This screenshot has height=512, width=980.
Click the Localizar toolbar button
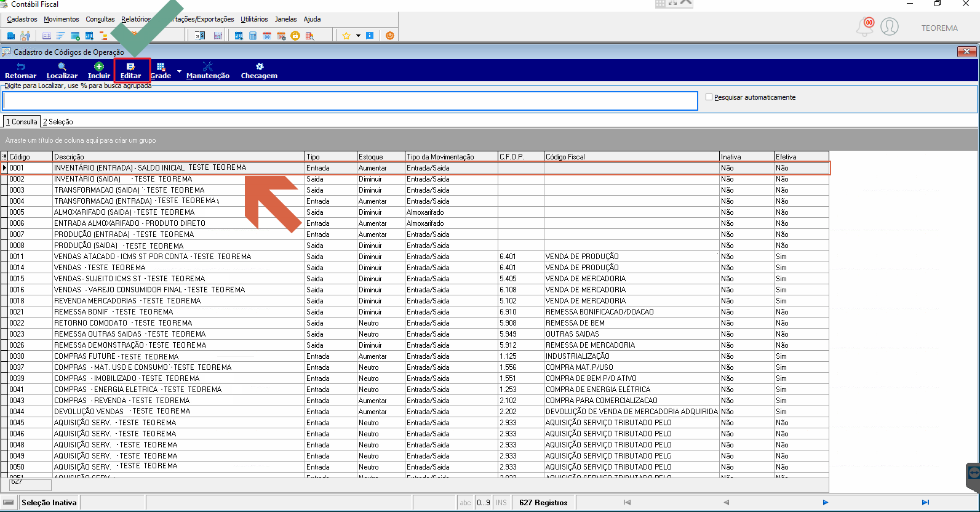click(x=62, y=71)
